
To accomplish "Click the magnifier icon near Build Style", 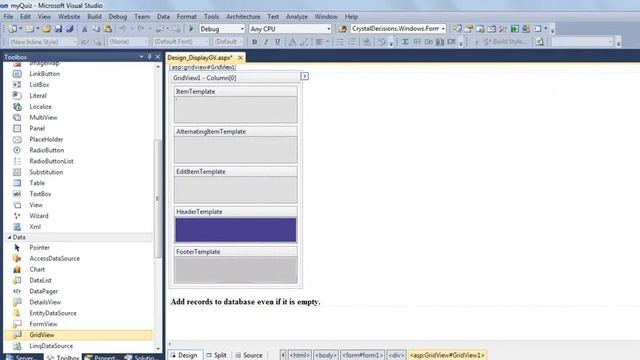I will coord(540,42).
